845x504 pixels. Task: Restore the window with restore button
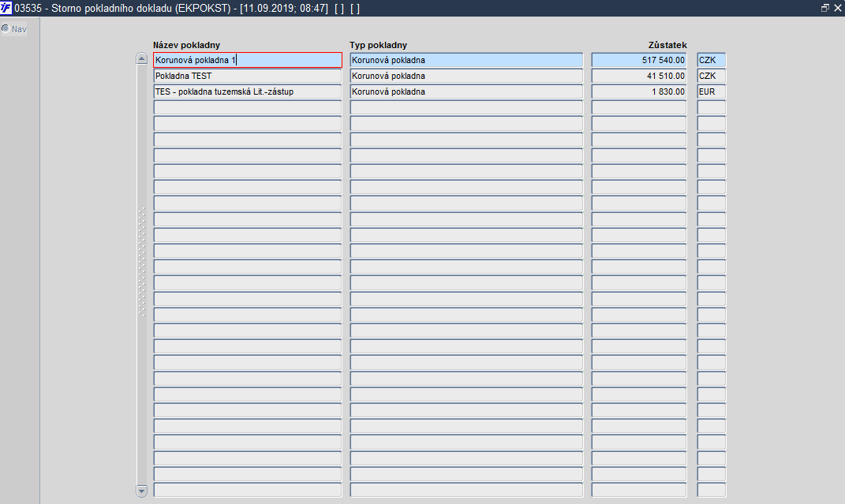pyautogui.click(x=825, y=8)
